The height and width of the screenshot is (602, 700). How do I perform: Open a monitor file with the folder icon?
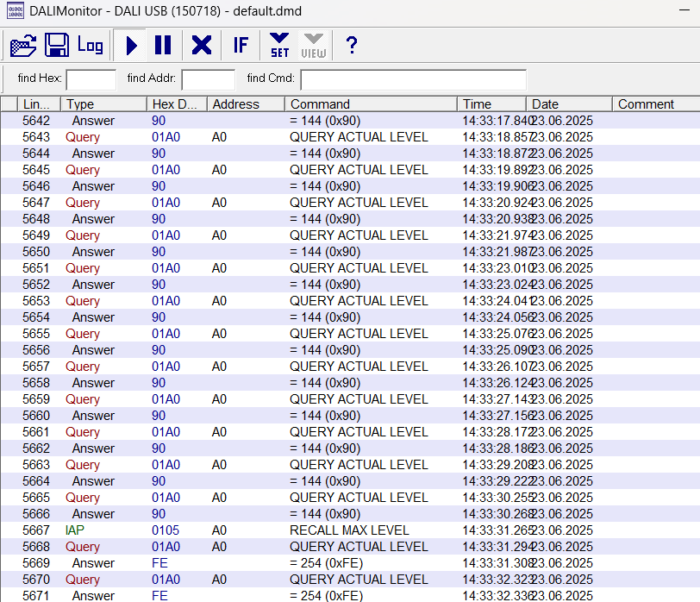tap(23, 45)
